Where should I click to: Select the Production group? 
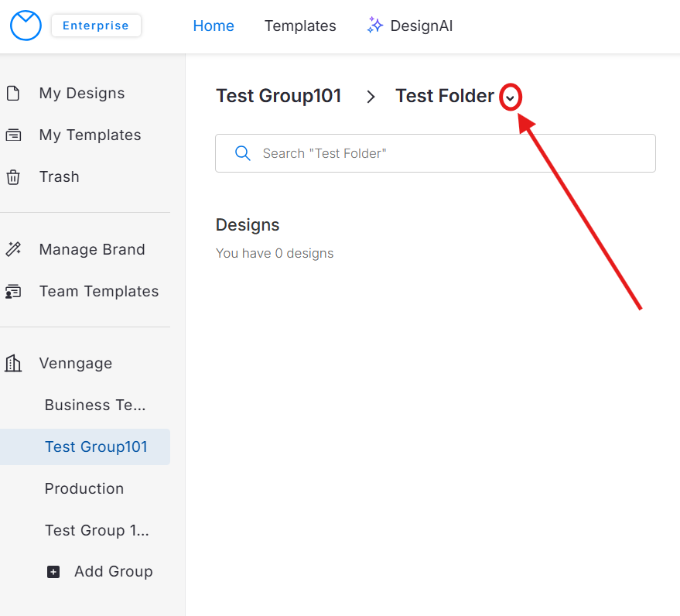84,489
